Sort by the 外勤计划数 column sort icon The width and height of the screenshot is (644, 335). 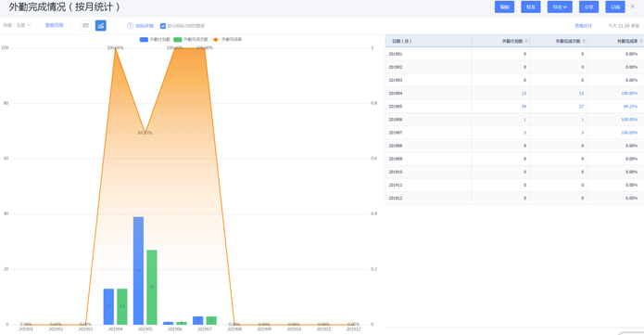[526, 41]
